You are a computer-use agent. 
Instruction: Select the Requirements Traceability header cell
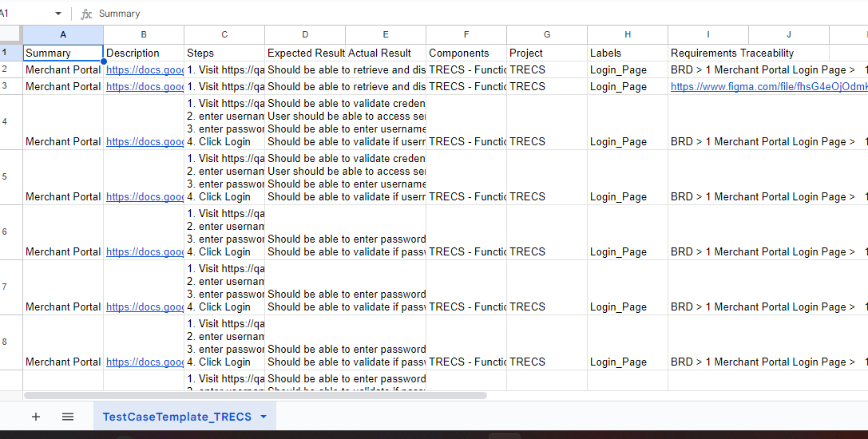(732, 53)
